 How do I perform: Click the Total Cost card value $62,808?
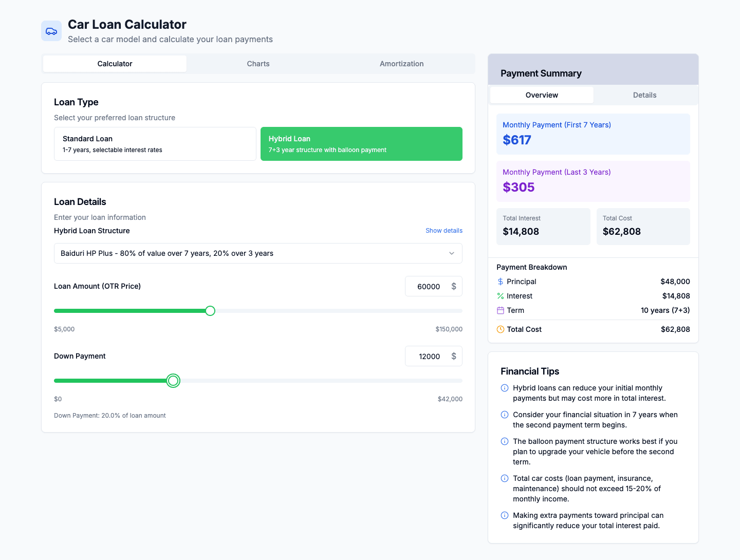click(622, 231)
